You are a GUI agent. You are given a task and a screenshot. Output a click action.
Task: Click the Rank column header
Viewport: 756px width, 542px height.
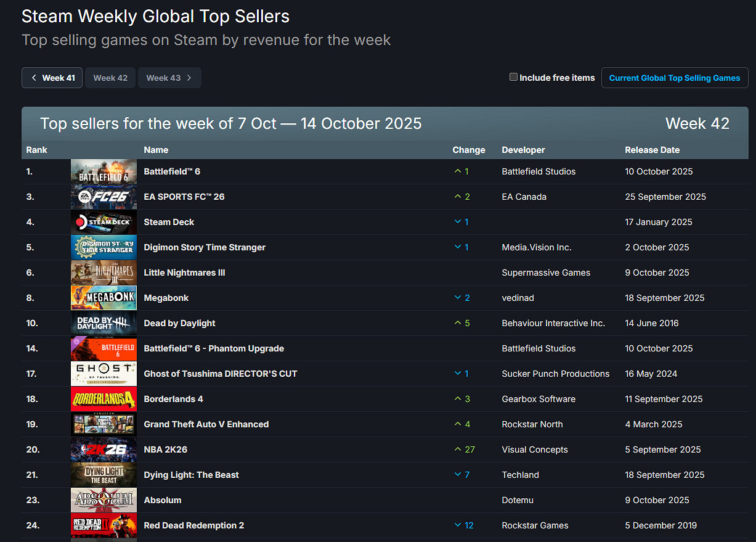click(x=37, y=150)
